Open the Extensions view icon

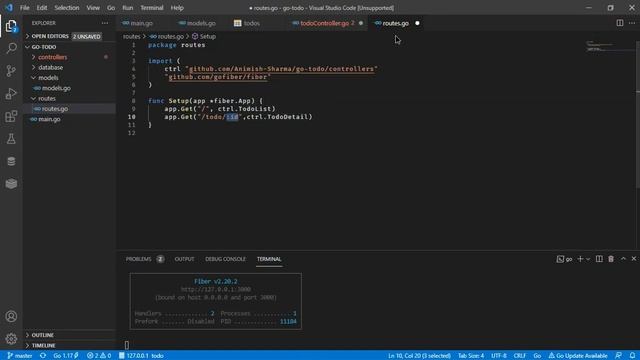point(11,116)
